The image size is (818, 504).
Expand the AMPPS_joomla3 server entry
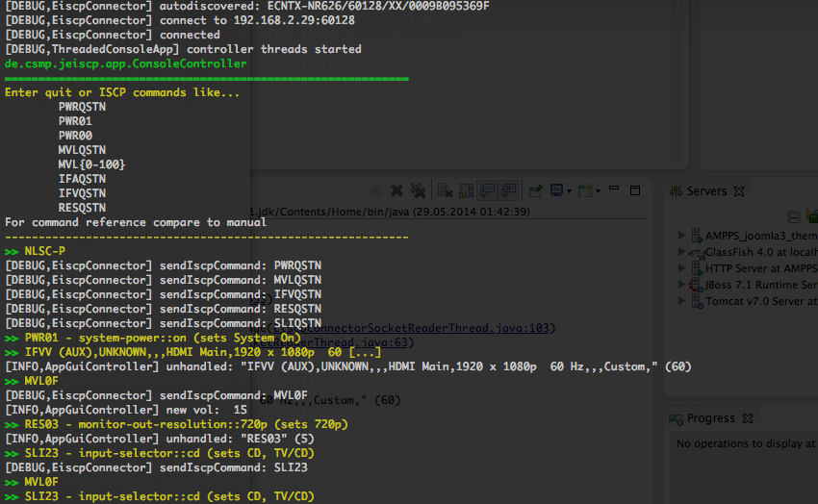[x=681, y=235]
